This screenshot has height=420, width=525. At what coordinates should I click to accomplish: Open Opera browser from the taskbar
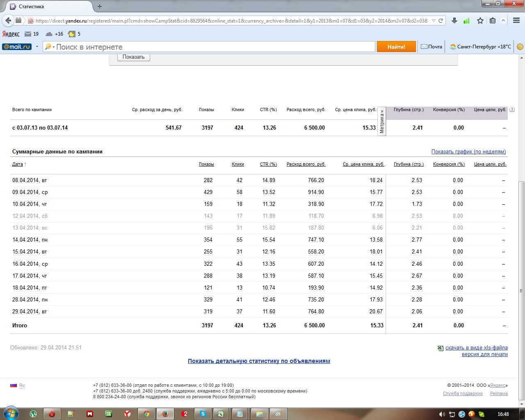click(52, 414)
